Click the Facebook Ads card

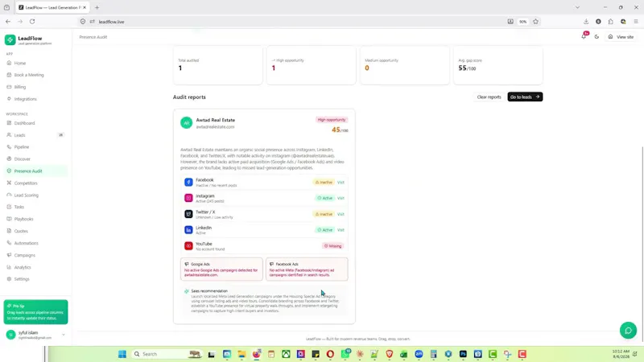point(307,269)
